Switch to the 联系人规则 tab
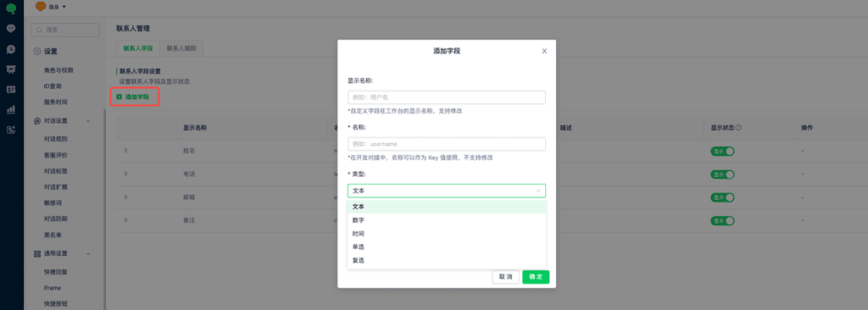 181,48
